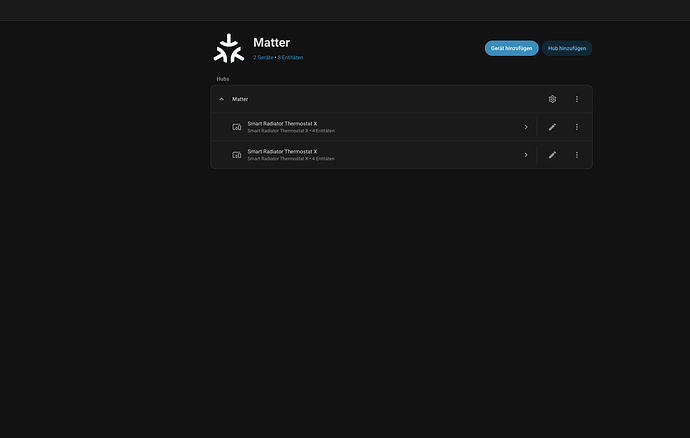
Task: Click the first thermostat's device icon
Action: coord(237,127)
